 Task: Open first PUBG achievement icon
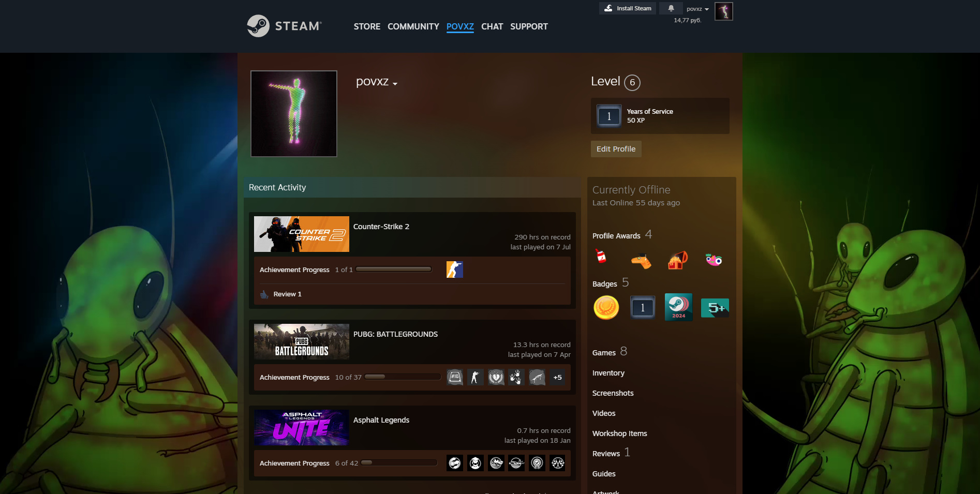(x=455, y=377)
